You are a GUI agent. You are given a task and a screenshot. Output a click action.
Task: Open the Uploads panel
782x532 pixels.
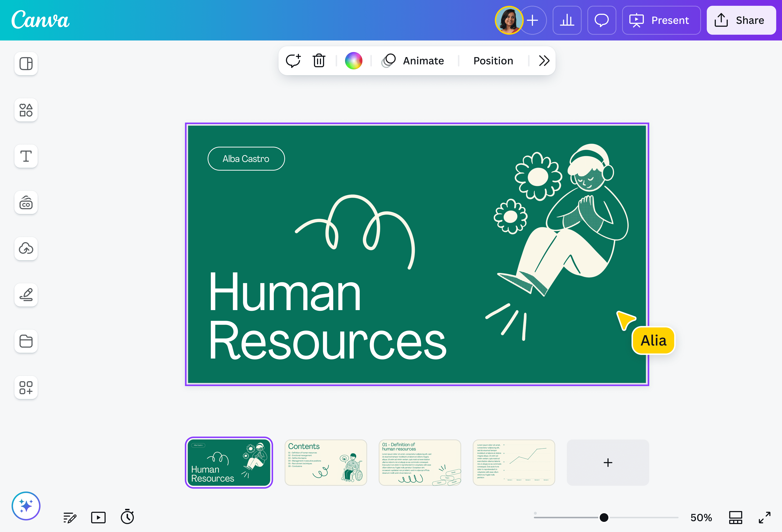click(x=26, y=249)
